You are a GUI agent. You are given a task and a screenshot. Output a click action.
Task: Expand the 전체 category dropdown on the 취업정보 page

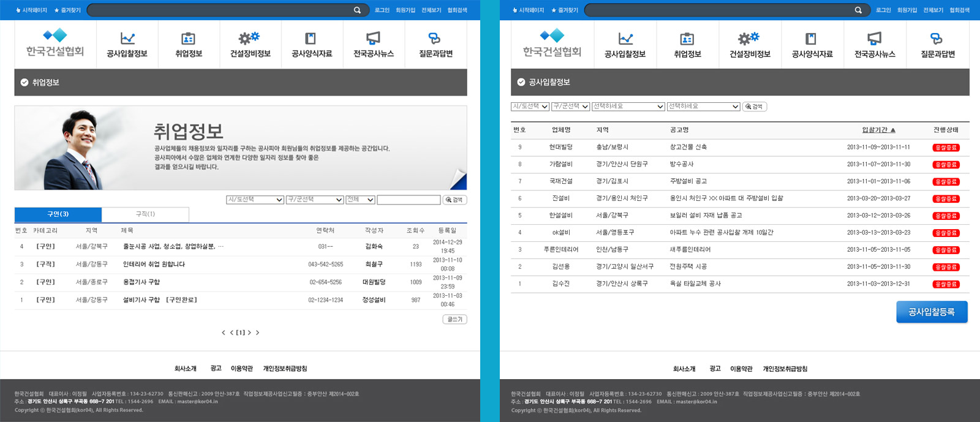point(360,200)
